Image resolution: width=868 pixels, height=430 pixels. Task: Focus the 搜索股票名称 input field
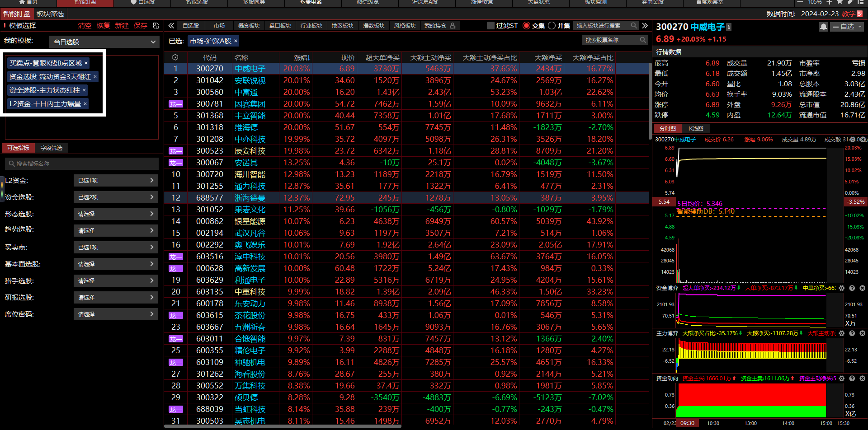(x=616, y=40)
